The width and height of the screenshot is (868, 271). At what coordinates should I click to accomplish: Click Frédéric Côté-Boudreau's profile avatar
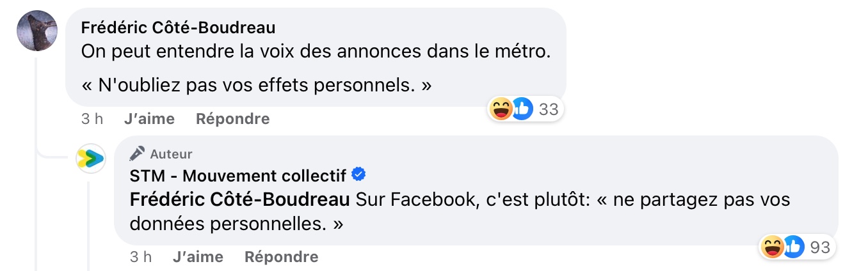(x=37, y=31)
